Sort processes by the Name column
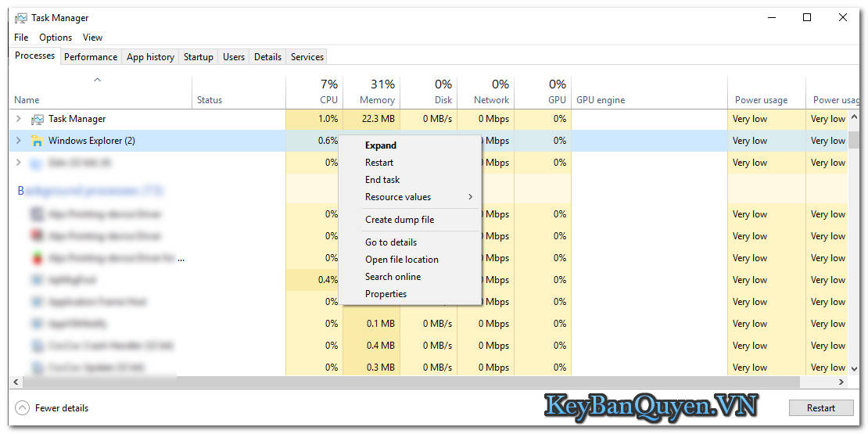The height and width of the screenshot is (434, 868). pos(100,92)
